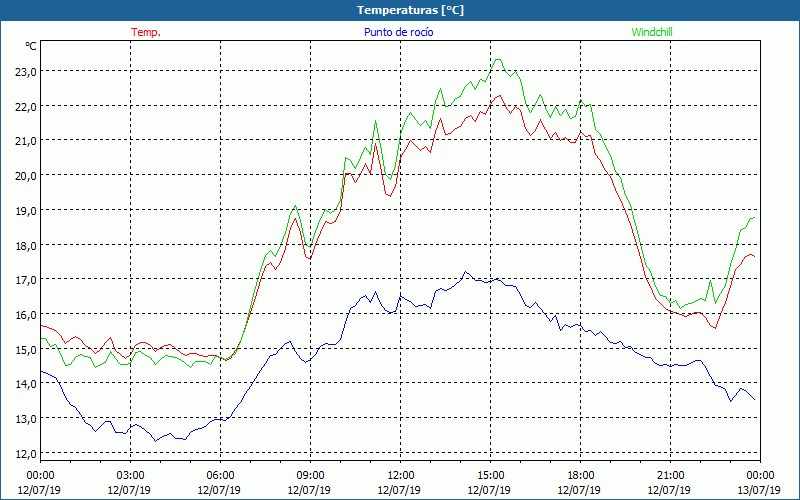The width and height of the screenshot is (800, 500).
Task: Click the 15,0 y-axis value
Action: [25, 349]
